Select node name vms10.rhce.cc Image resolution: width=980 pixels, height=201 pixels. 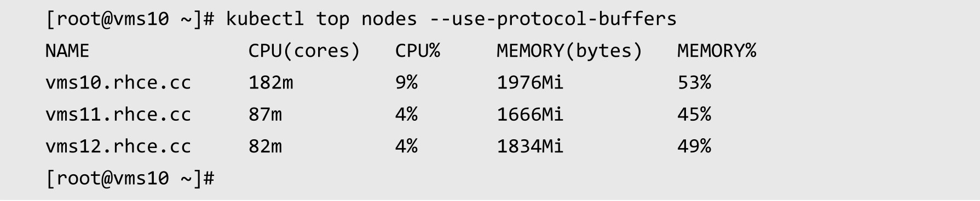[x=118, y=82]
